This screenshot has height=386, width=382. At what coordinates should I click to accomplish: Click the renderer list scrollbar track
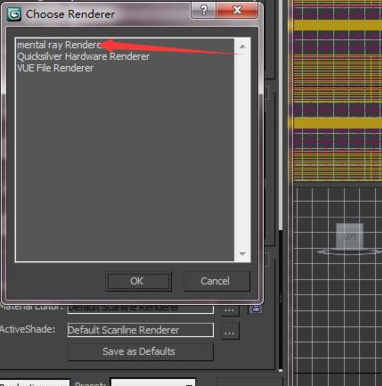click(242, 150)
